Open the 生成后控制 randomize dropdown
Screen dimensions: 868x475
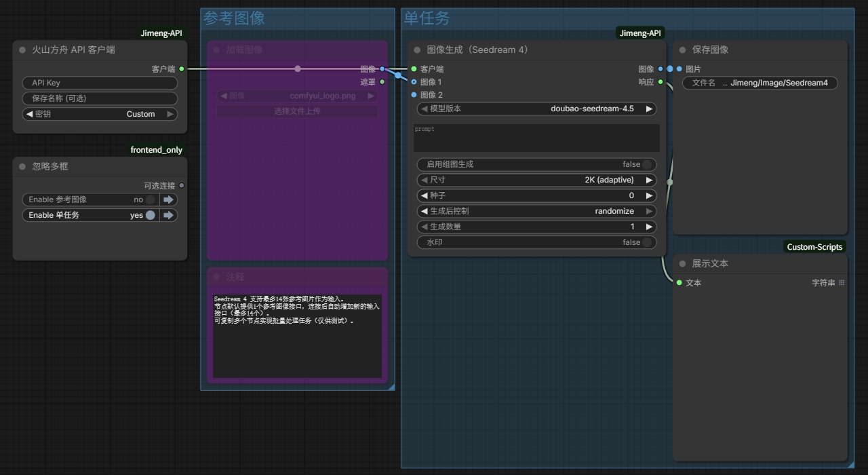coord(536,211)
